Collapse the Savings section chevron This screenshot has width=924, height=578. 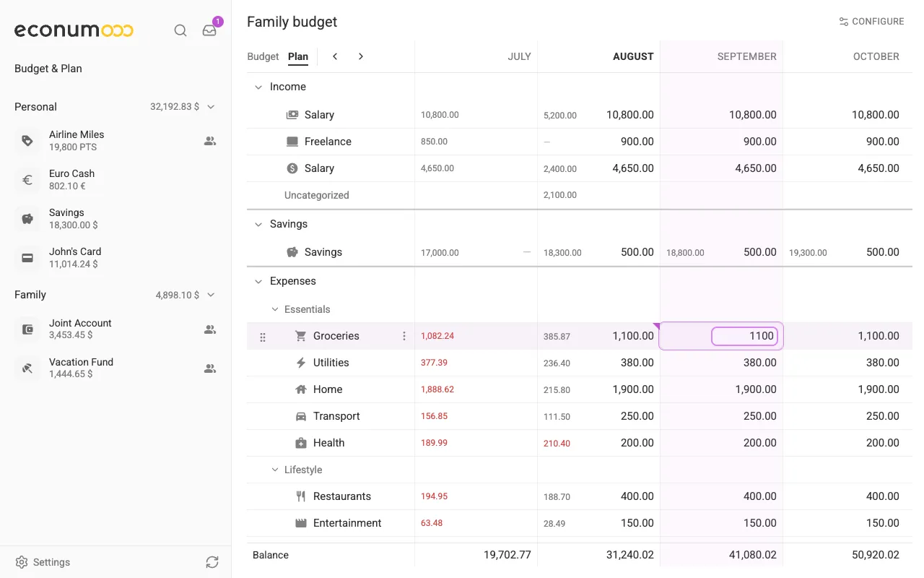[258, 224]
